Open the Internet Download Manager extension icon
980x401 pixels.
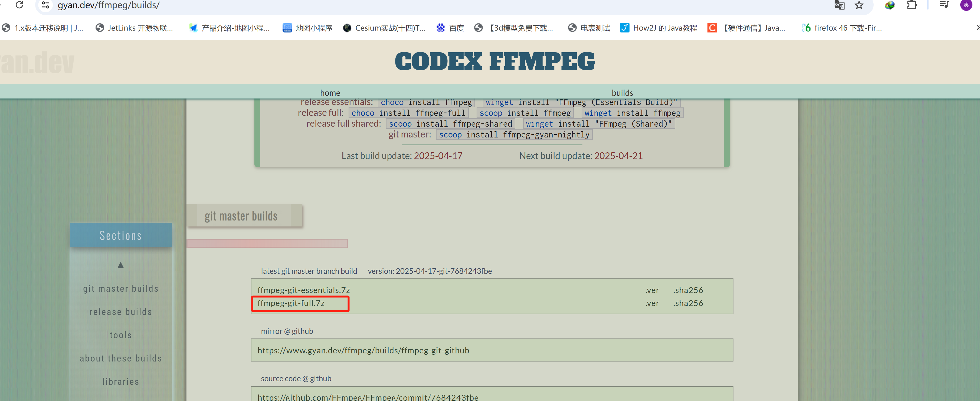coord(889,5)
